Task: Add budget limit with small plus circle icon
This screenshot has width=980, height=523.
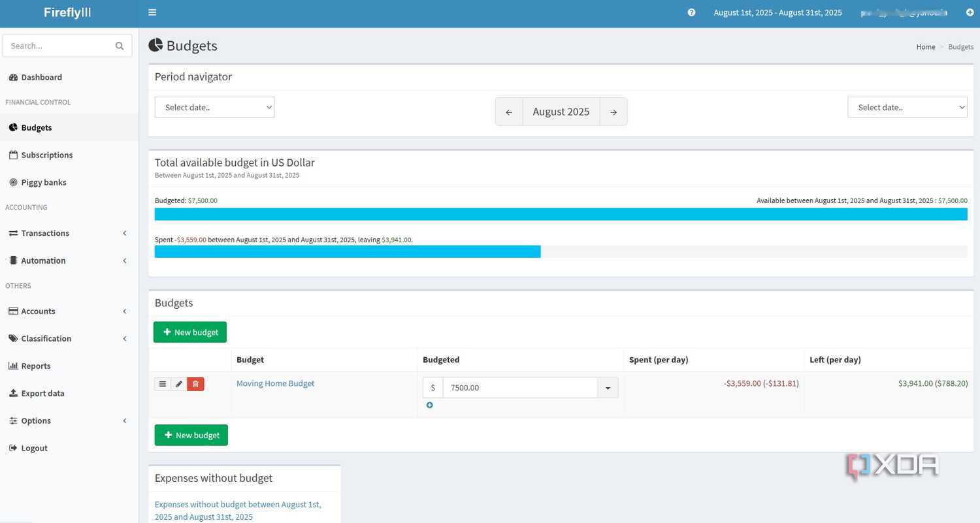Action: click(x=429, y=405)
